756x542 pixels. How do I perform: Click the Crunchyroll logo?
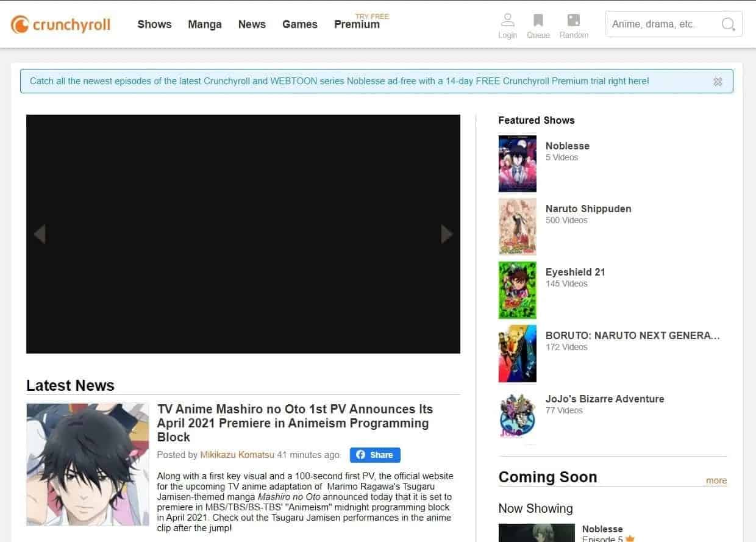tap(60, 24)
